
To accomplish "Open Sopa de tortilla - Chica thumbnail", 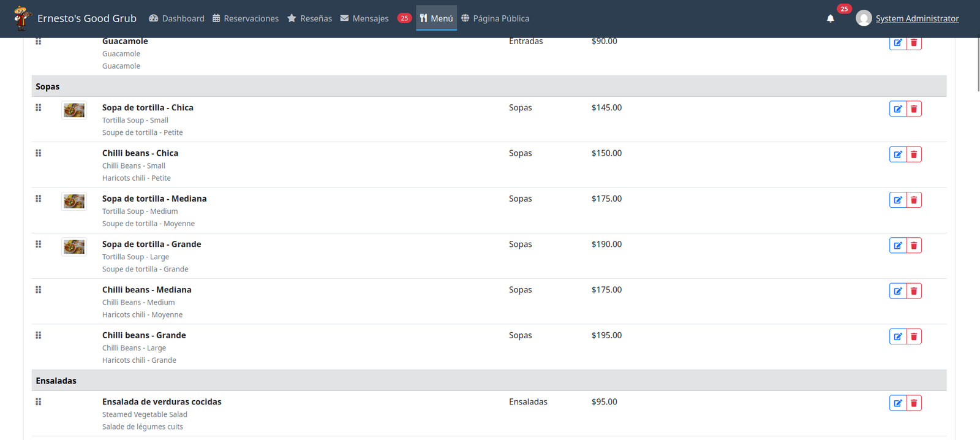I will (74, 110).
